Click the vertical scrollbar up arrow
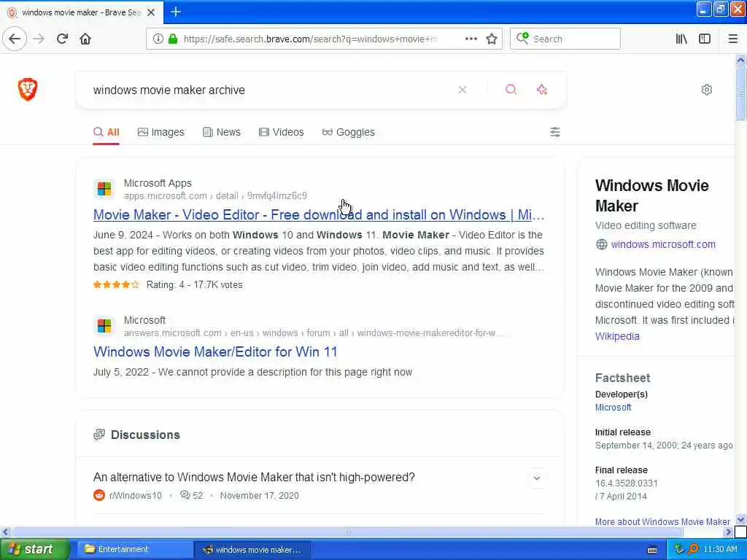 click(x=740, y=60)
